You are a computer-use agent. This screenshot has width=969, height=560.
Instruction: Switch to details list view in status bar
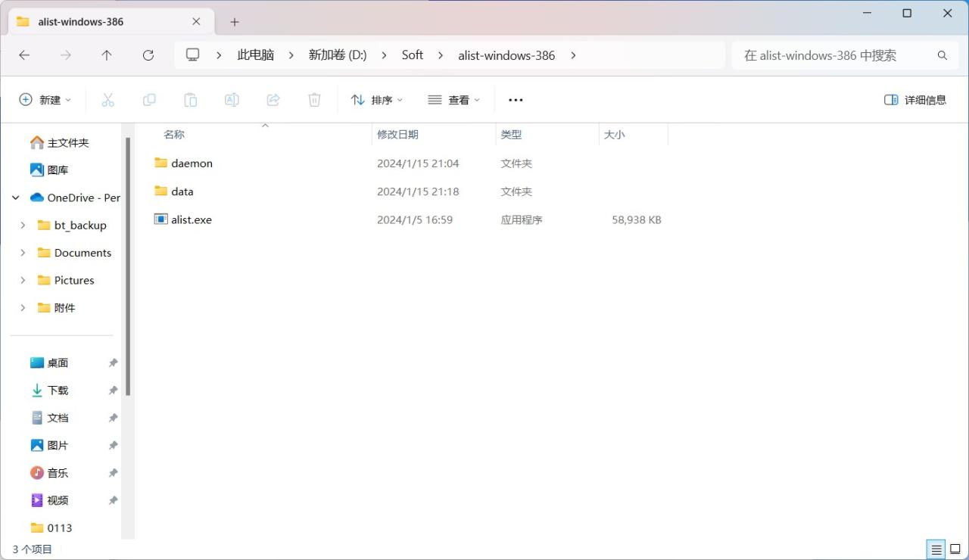pos(936,549)
